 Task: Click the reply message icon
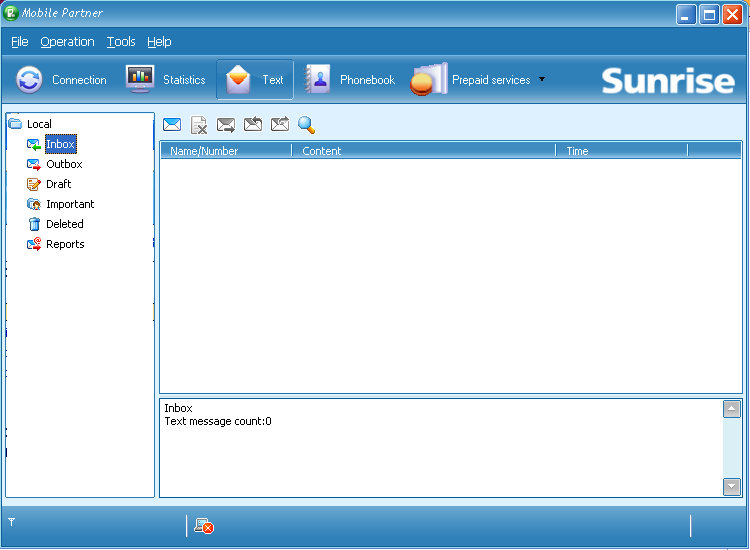pos(253,124)
